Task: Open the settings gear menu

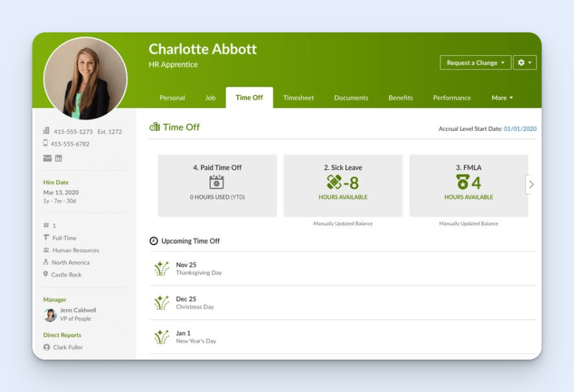Action: [524, 62]
